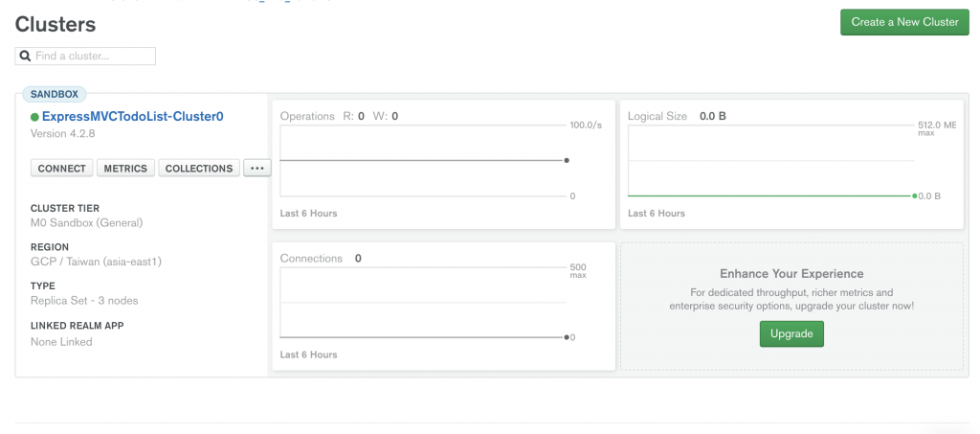Click the Operations chart title

[x=307, y=117]
